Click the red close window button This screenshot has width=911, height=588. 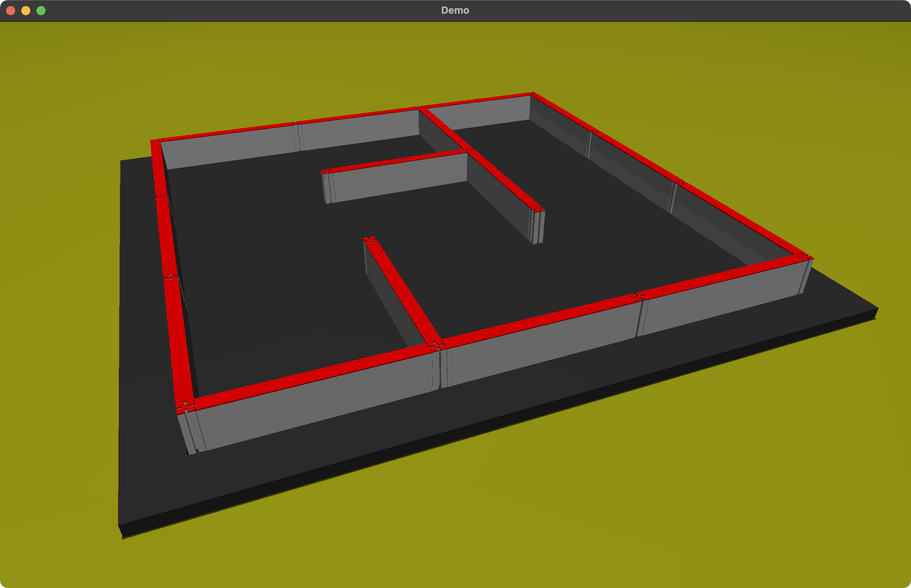point(11,11)
